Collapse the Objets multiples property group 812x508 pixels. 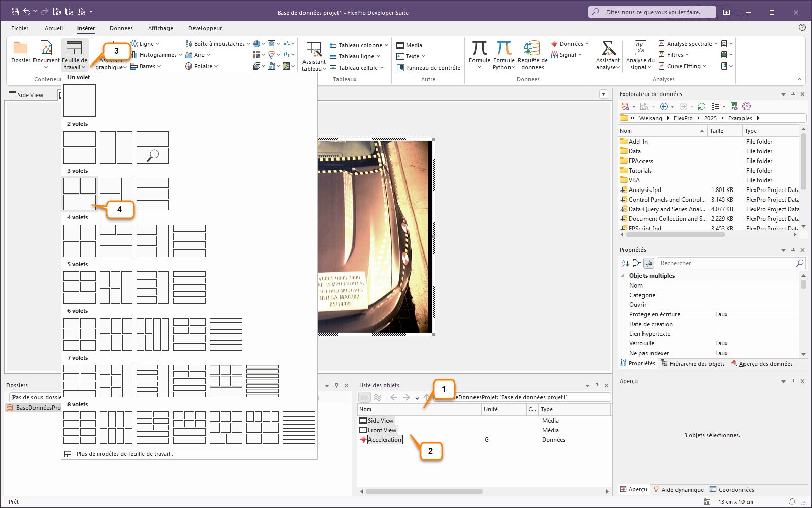(x=623, y=276)
